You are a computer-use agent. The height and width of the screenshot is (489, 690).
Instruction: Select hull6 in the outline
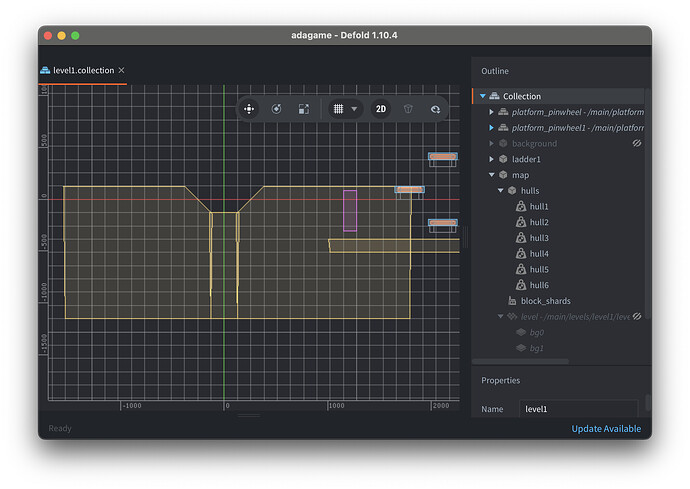pos(539,285)
